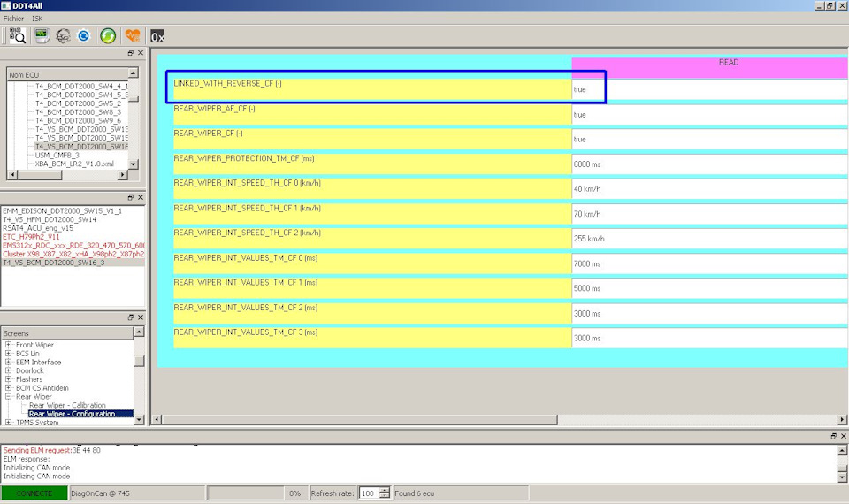The image size is (849, 504).
Task: Expand the Flashers tree node
Action: coord(8,379)
